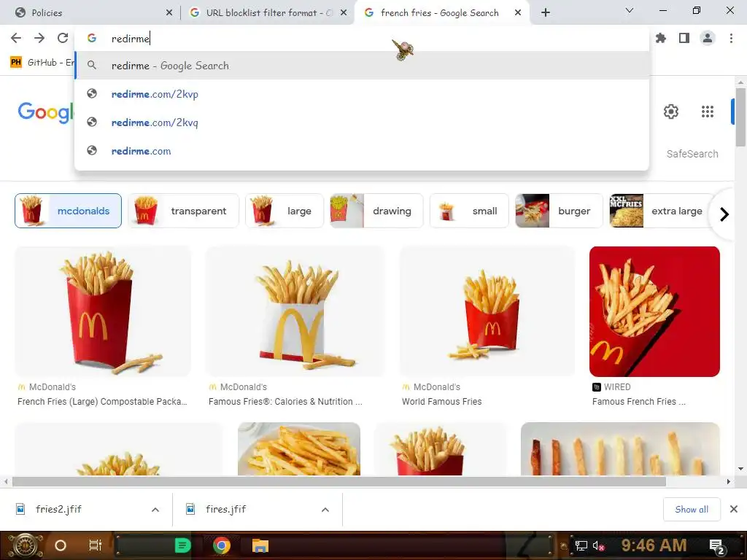Choose the redirme.com suggestion
This screenshot has height=560, width=747.
coord(362,151)
